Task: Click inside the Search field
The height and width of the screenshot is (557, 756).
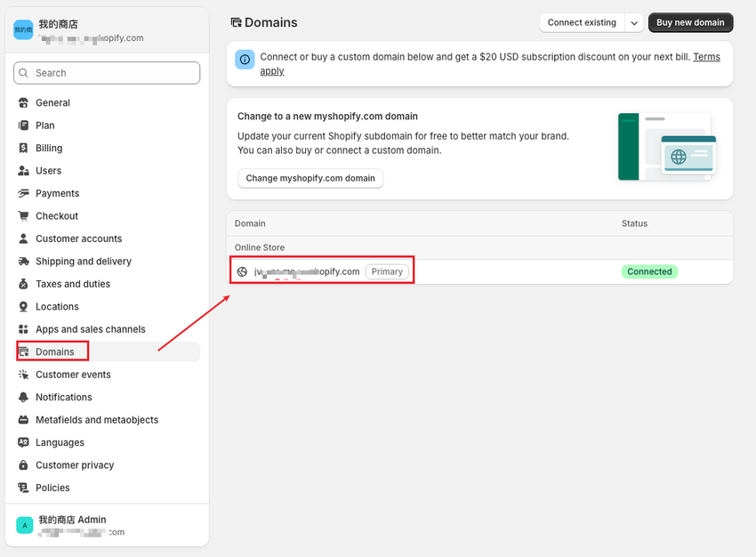Action: pos(106,72)
